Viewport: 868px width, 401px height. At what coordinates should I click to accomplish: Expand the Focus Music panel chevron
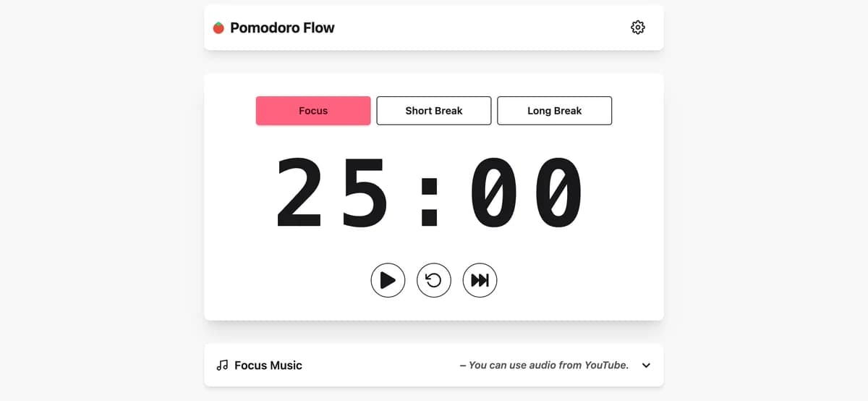(646, 366)
